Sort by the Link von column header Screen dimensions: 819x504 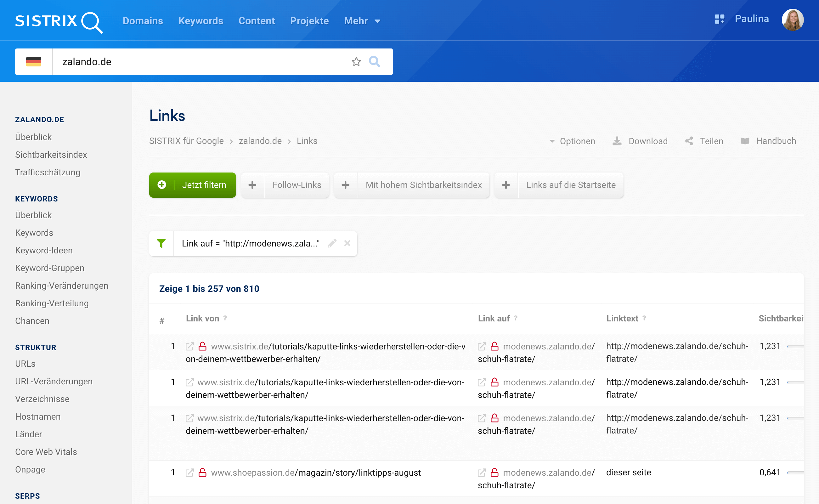(202, 318)
